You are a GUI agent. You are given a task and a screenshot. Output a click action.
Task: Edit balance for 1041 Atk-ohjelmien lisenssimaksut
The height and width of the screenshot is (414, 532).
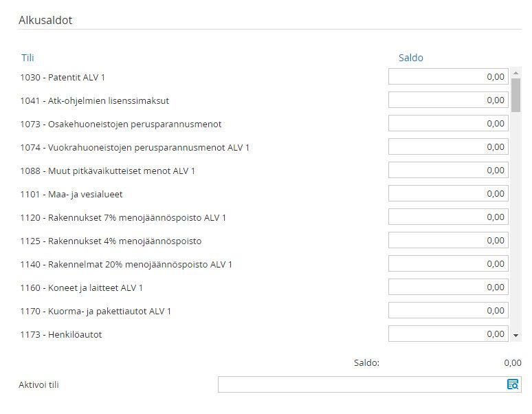tap(448, 100)
